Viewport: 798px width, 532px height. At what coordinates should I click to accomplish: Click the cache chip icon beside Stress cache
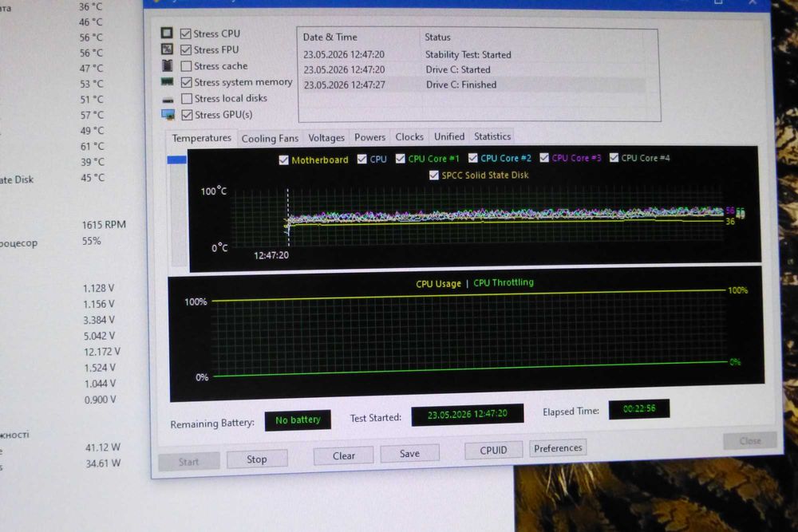(167, 65)
